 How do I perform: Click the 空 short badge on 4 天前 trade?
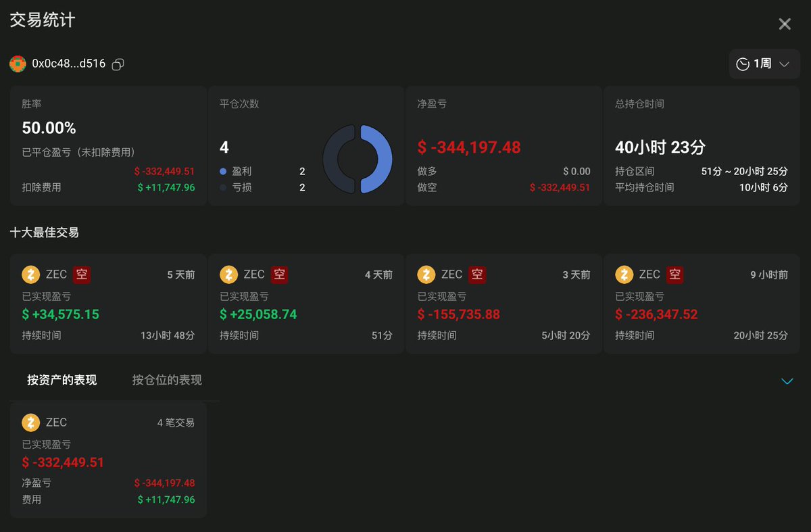point(280,274)
